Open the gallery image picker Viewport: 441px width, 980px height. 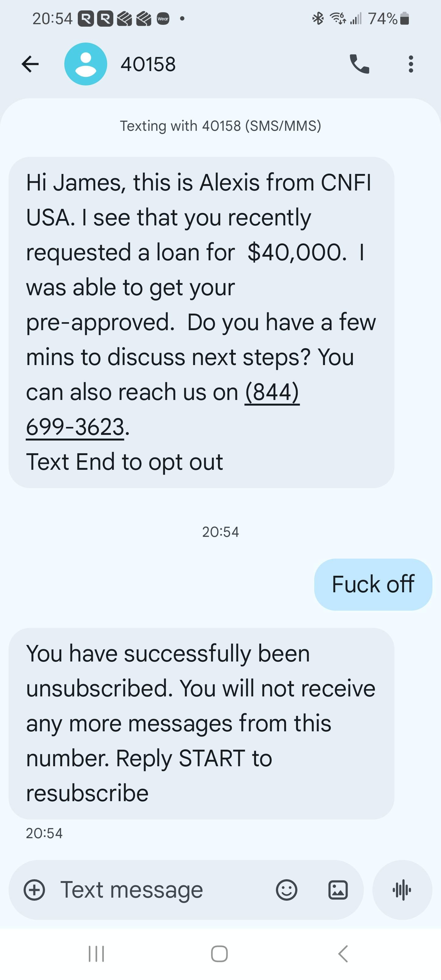pos(338,890)
